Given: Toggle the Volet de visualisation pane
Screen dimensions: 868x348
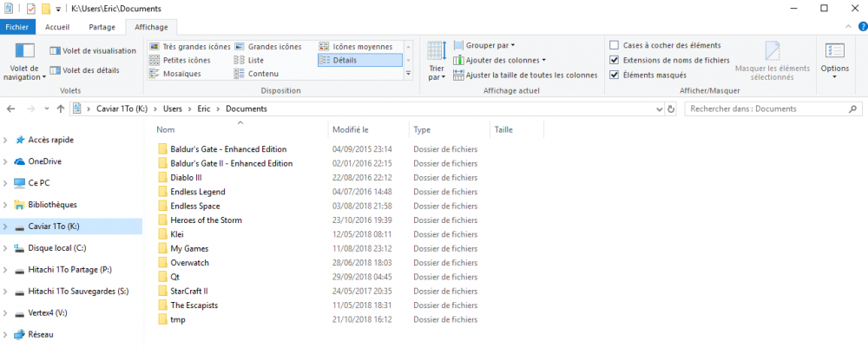Looking at the screenshot, I should click(93, 51).
